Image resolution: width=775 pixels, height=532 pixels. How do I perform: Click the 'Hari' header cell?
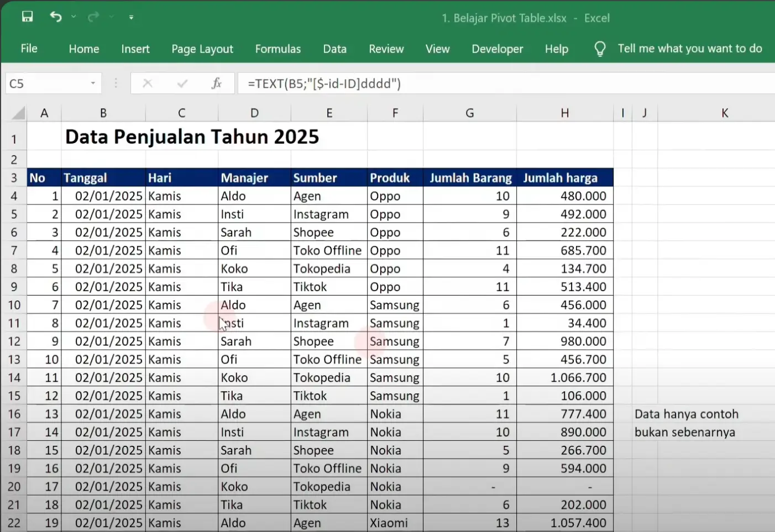point(182,178)
